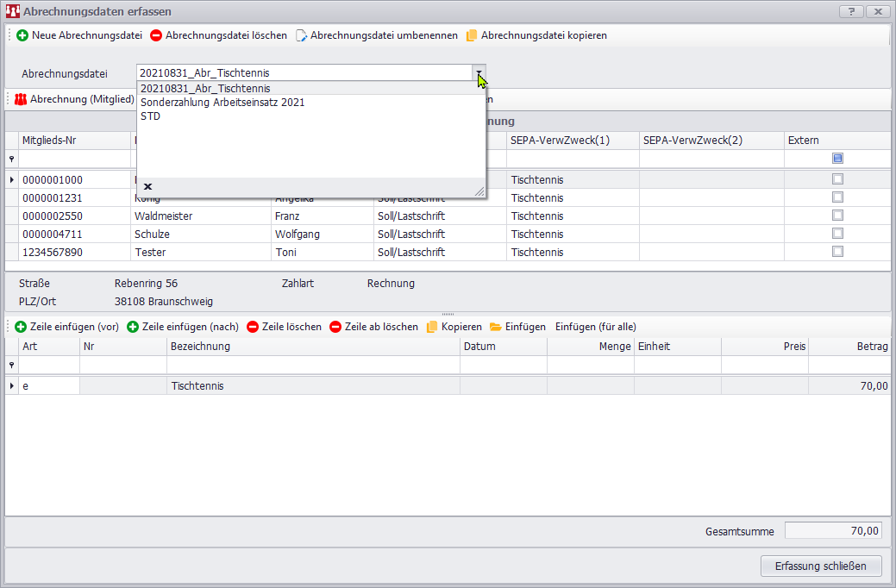Image resolution: width=896 pixels, height=588 pixels.
Task: Click the Zeile ab löschen icon
Action: pyautogui.click(x=335, y=327)
